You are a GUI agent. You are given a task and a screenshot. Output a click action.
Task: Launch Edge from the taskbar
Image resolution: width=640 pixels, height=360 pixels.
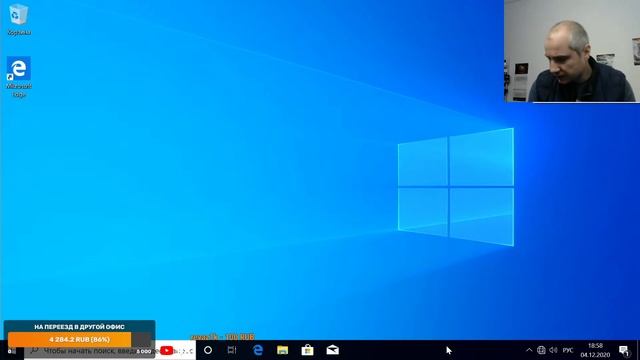(x=258, y=350)
